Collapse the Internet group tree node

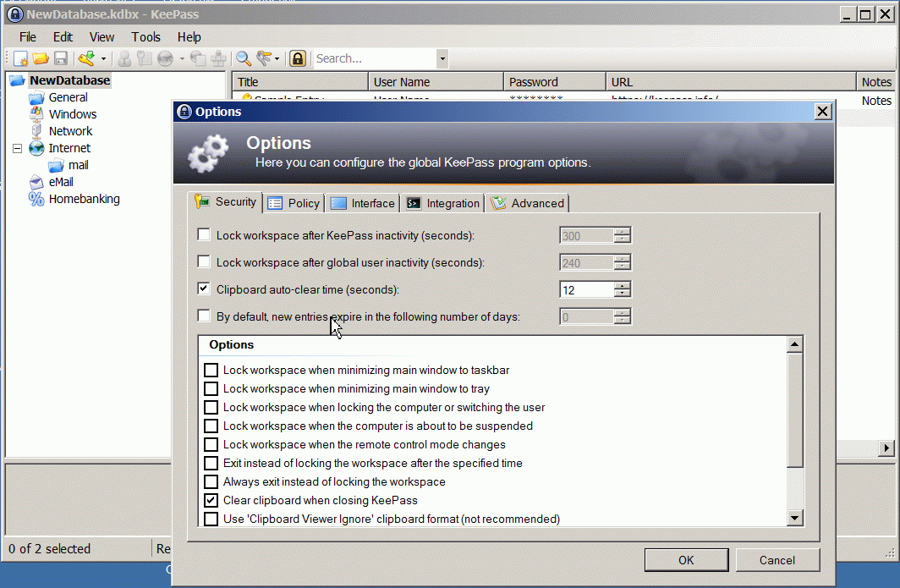[x=18, y=149]
